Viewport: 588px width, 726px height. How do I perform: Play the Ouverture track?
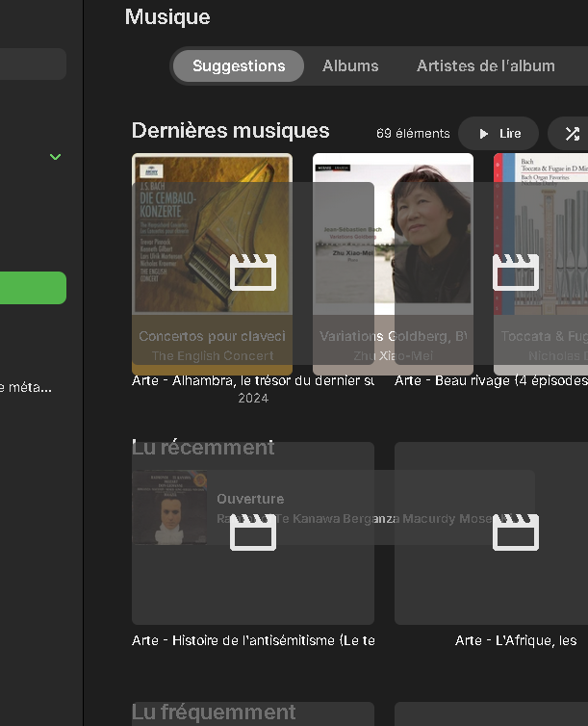[x=250, y=499]
